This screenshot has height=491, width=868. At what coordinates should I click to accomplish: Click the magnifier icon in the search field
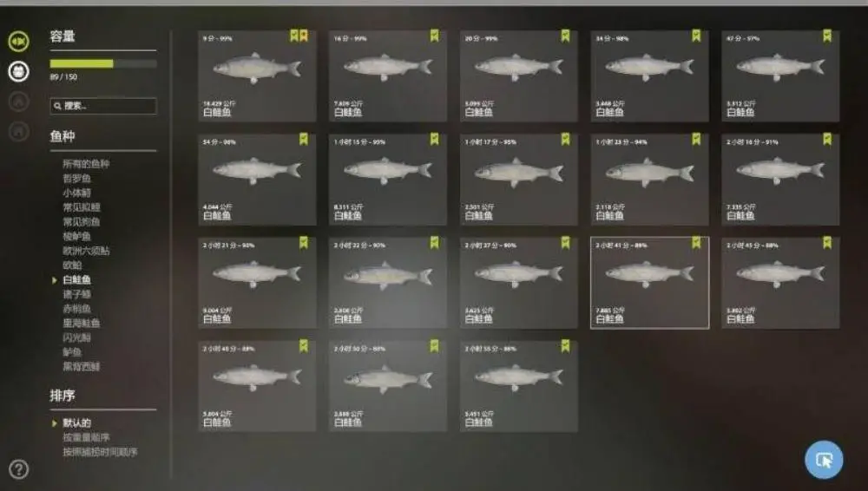57,106
